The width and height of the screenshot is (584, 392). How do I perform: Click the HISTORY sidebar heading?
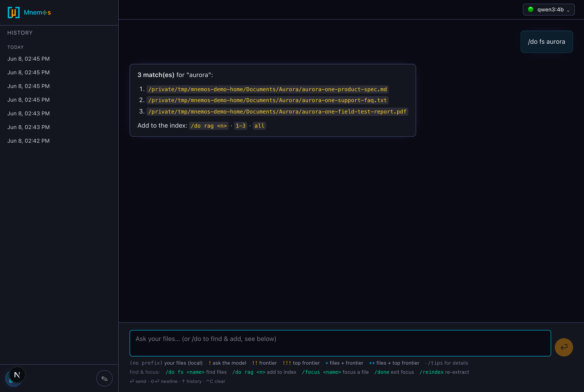click(20, 33)
